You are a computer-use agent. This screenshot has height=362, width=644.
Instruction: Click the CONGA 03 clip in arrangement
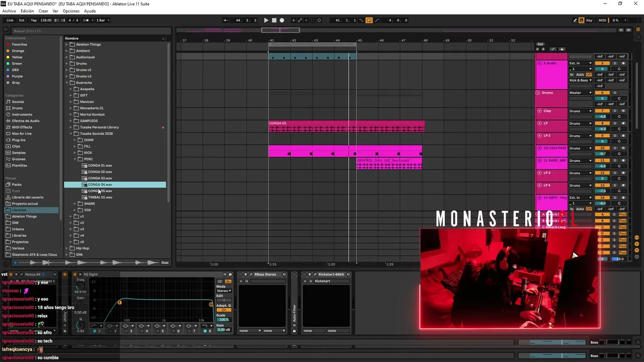coord(346,126)
